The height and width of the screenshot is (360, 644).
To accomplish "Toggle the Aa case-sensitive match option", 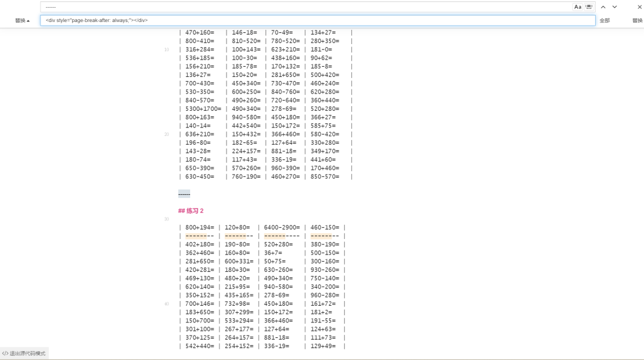I will point(577,7).
